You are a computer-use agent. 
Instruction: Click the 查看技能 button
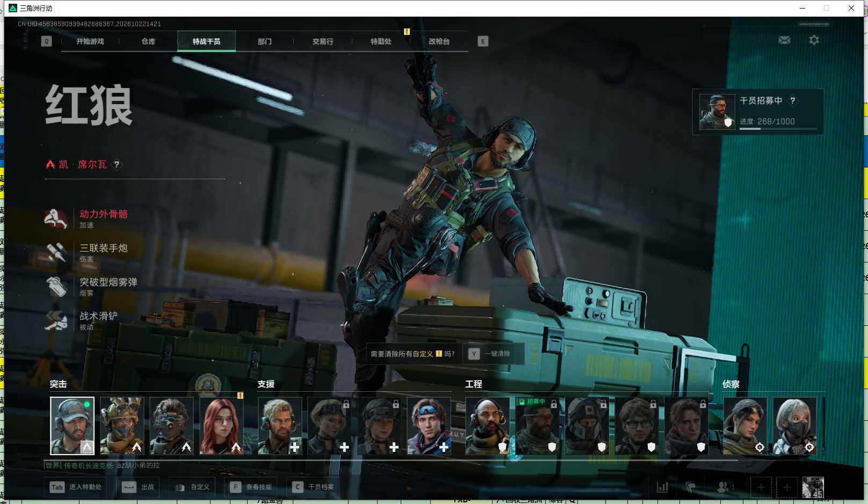coord(251,487)
